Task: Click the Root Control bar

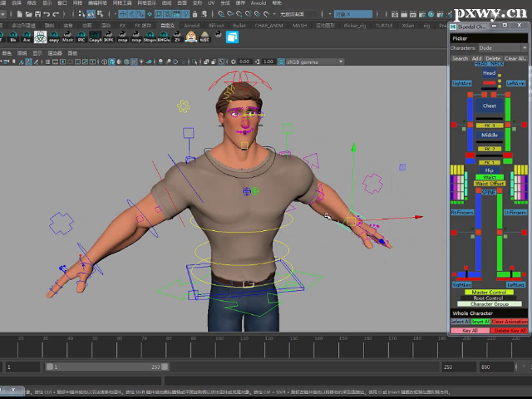Action: pos(489,298)
